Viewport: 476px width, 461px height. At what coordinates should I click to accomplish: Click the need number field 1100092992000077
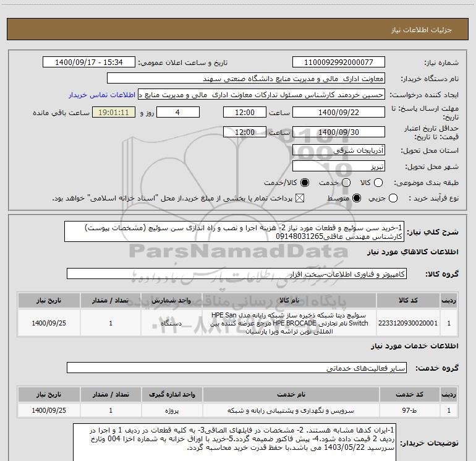pyautogui.click(x=339, y=62)
